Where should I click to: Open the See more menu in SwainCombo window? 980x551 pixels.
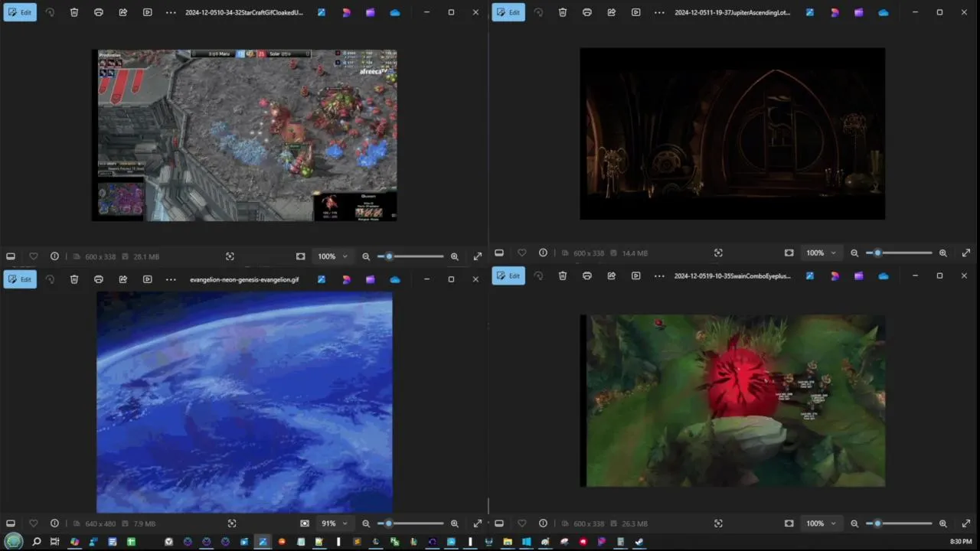[659, 275]
